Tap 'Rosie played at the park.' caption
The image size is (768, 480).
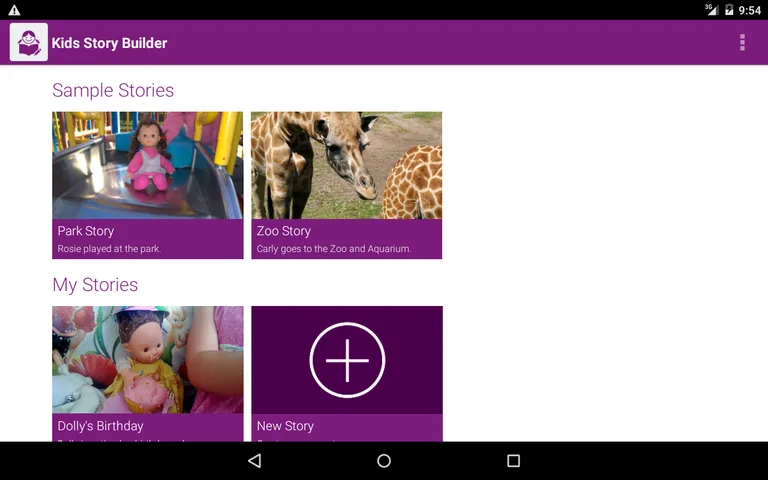pyautogui.click(x=109, y=249)
